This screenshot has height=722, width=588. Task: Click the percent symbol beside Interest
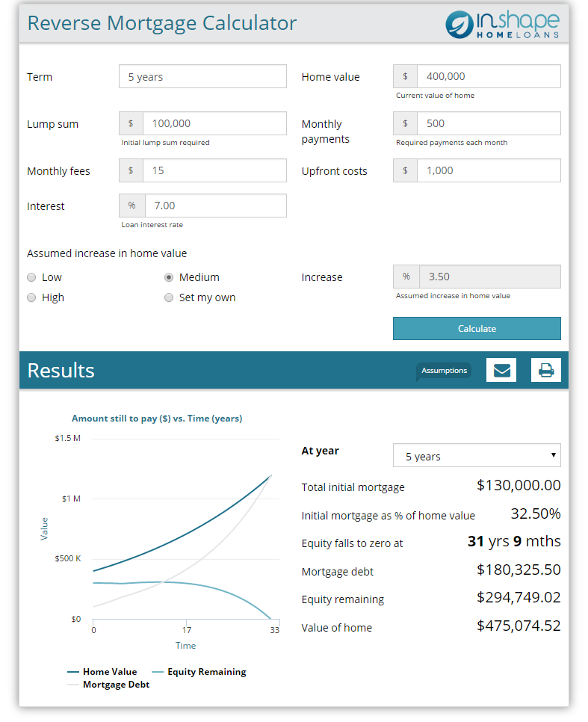131,206
